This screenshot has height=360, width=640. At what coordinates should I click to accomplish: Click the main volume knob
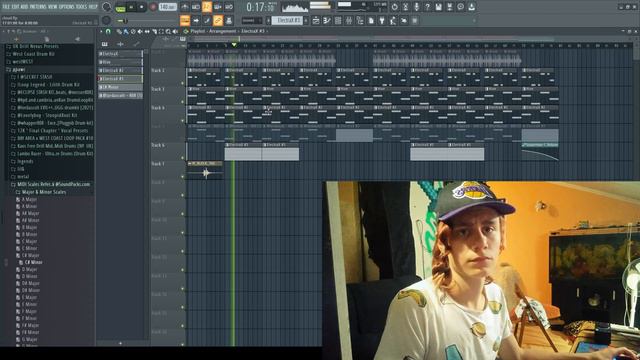[107, 7]
